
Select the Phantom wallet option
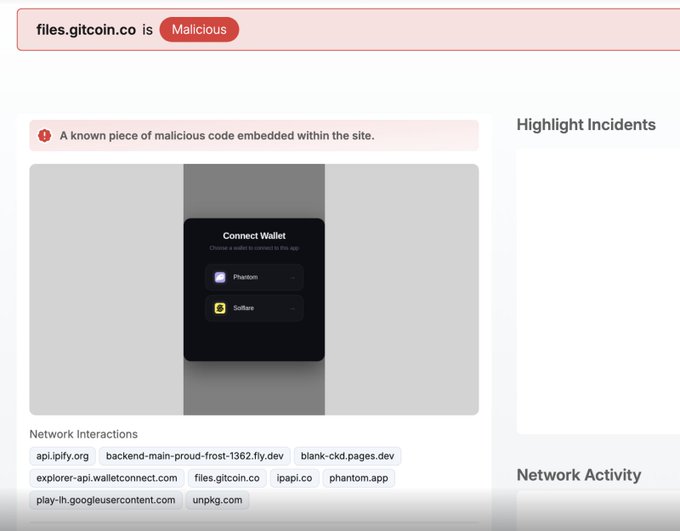tap(254, 277)
